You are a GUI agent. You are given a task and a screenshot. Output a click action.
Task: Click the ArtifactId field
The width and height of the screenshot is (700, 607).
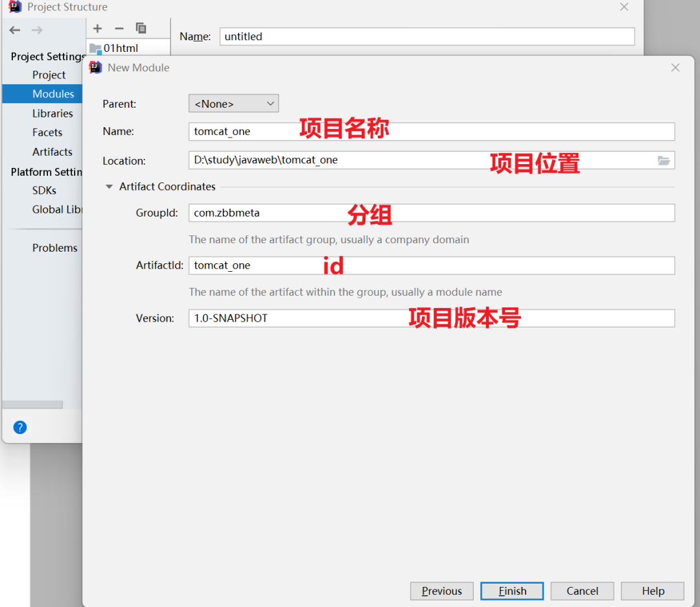431,266
